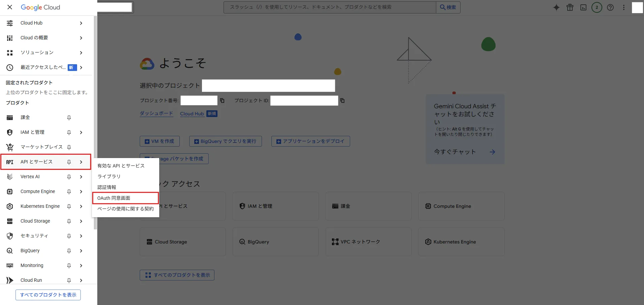Pin Kubernetes Engine product

click(x=69, y=206)
